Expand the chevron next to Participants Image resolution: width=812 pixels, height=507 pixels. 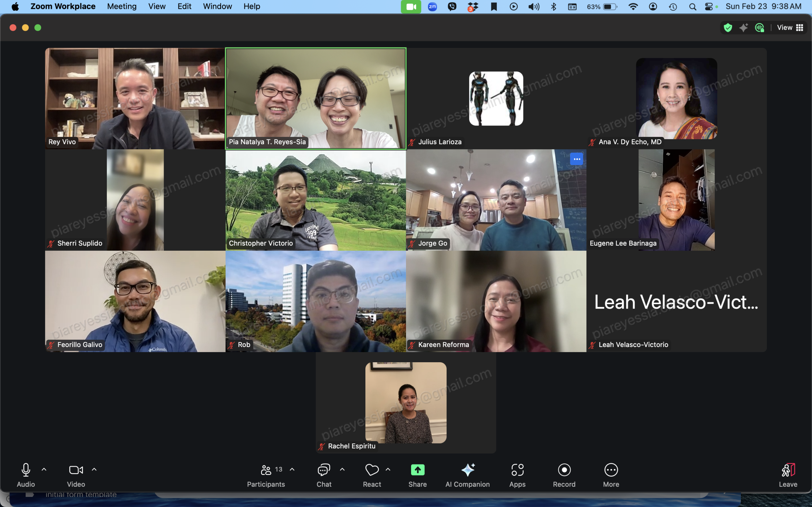(292, 469)
